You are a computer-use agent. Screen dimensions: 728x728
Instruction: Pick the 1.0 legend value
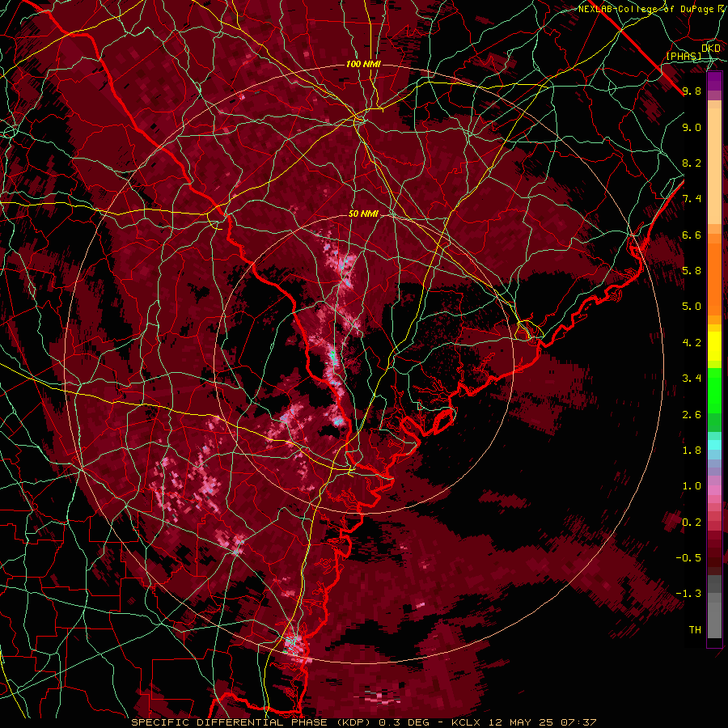[692, 486]
